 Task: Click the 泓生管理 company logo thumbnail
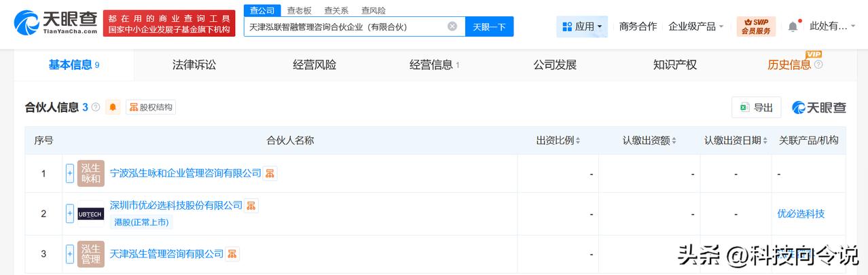point(91,254)
